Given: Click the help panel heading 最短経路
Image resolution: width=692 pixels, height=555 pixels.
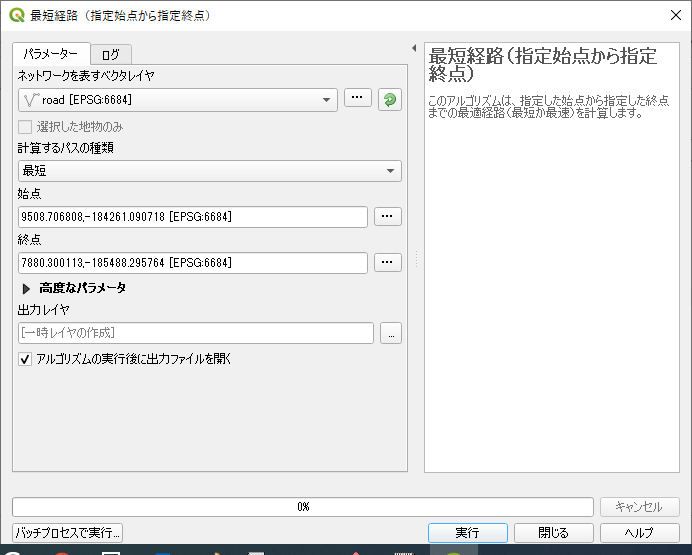Looking at the screenshot, I should pyautogui.click(x=542, y=64).
